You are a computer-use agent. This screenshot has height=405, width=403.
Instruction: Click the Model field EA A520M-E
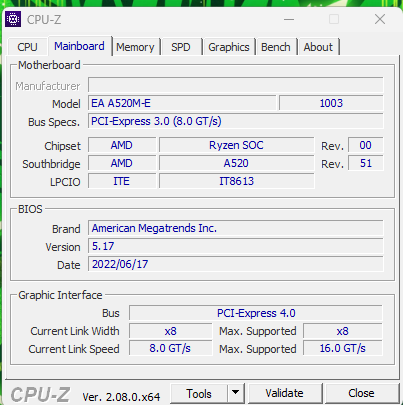point(182,103)
